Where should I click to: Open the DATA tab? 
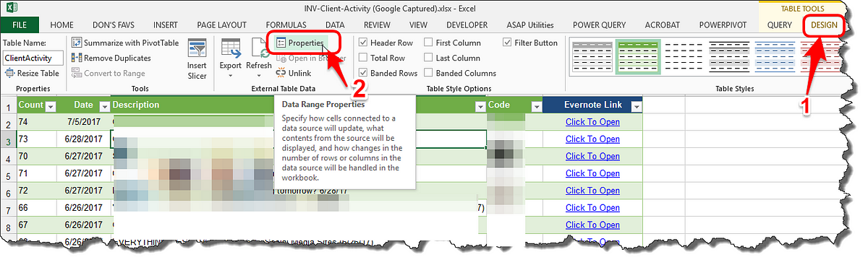[334, 25]
